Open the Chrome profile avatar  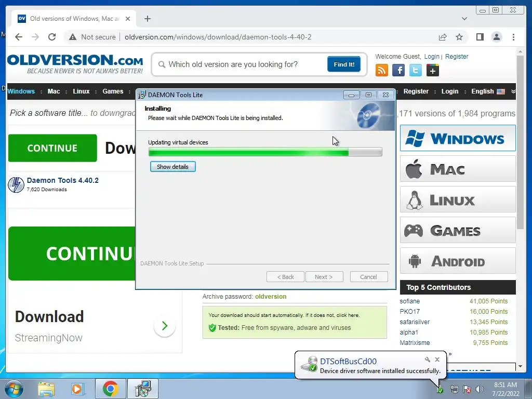point(496,37)
